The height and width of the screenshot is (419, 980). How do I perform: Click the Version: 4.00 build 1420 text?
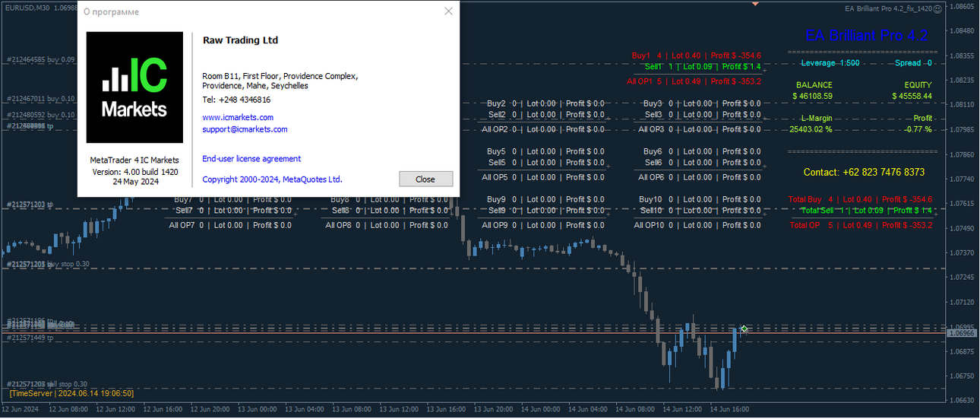[134, 172]
